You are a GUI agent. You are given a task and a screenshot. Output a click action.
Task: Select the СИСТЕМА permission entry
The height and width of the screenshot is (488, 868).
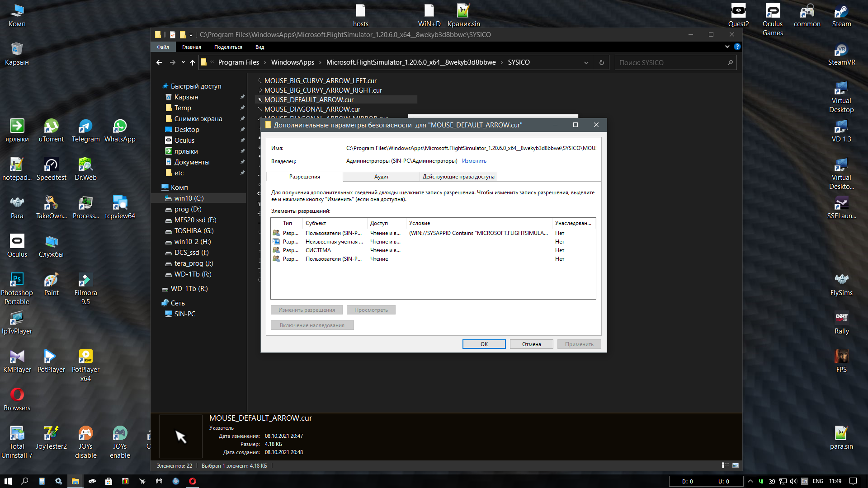coord(318,250)
